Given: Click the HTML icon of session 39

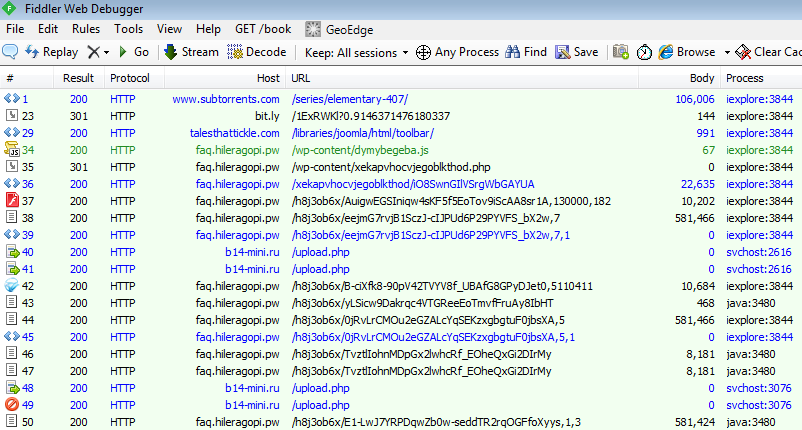Looking at the screenshot, I should point(11,234).
